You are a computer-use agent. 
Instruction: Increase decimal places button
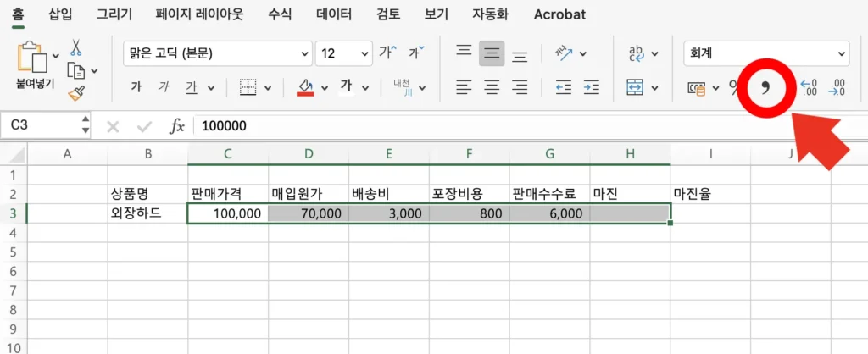pos(809,87)
